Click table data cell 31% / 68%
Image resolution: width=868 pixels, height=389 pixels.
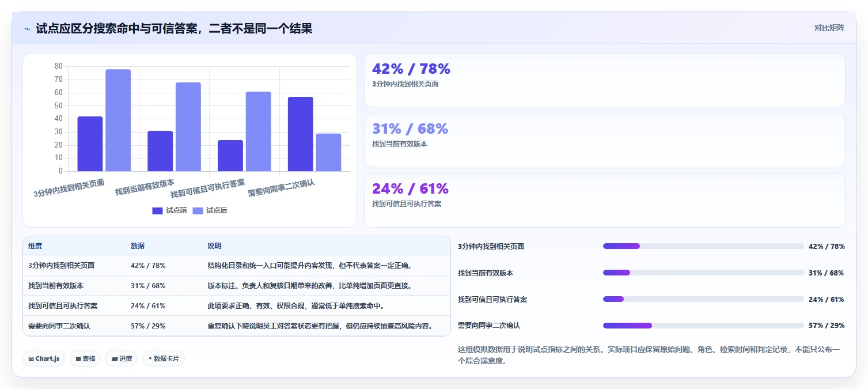[148, 286]
